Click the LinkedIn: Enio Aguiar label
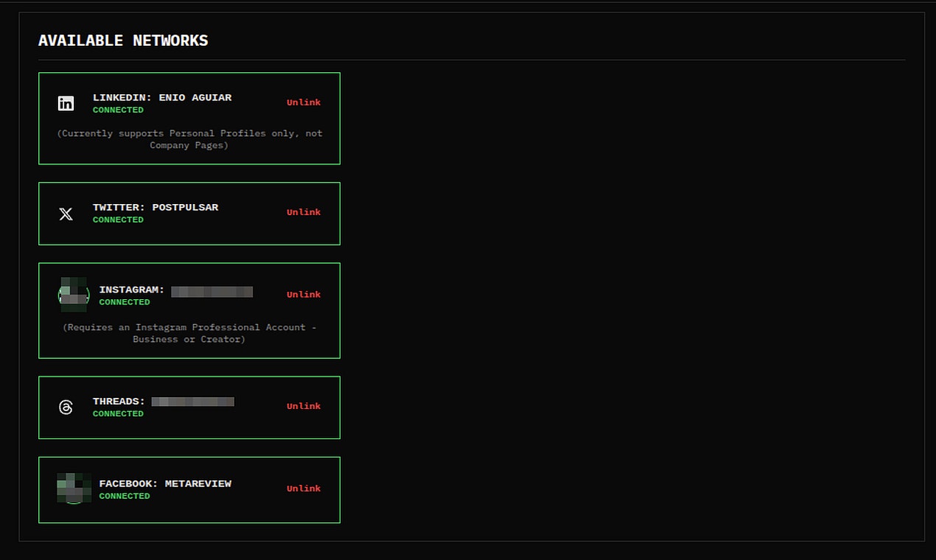The width and height of the screenshot is (936, 560). [x=162, y=97]
